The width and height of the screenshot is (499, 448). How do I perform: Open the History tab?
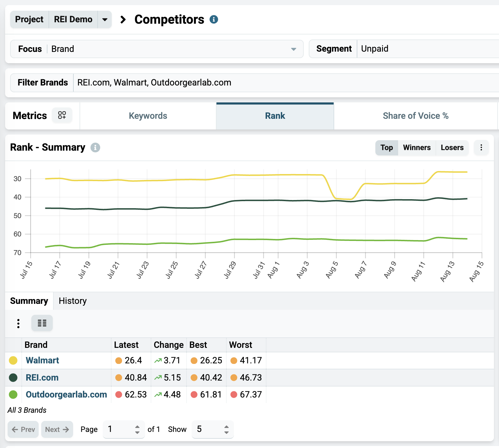[x=73, y=301]
